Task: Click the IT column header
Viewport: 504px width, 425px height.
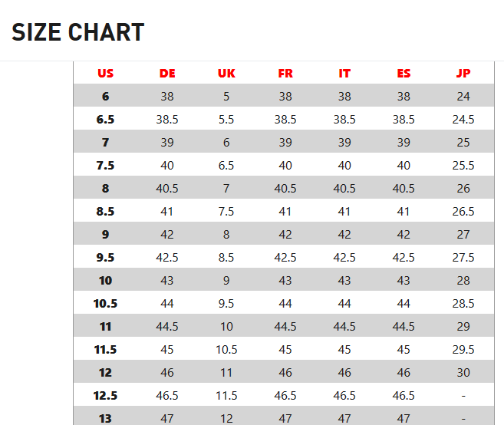Action: point(344,74)
